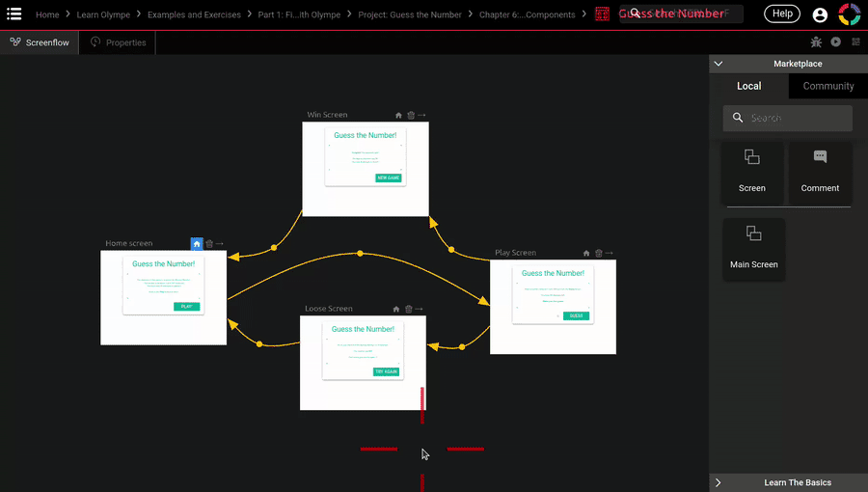Set Win Screen as home screen
This screenshot has height=492, width=868.
[x=398, y=116]
